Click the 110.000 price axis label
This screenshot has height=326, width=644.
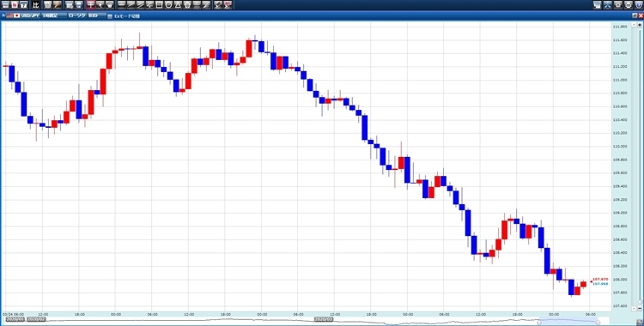tap(619, 146)
